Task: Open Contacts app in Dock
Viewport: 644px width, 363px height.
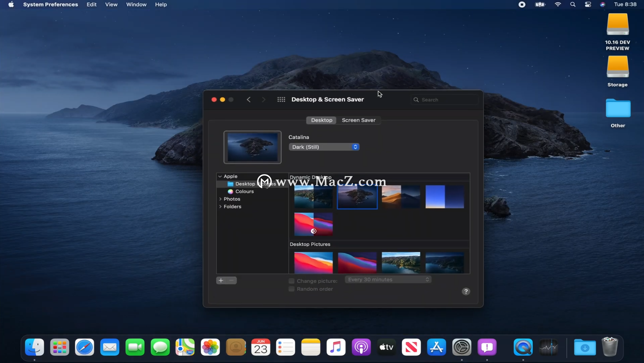Action: (x=236, y=347)
